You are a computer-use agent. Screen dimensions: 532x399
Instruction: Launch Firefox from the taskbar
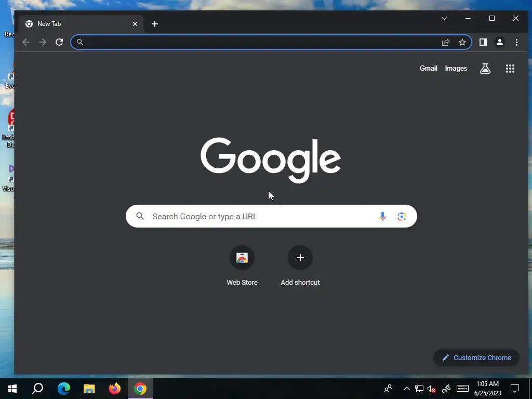pyautogui.click(x=115, y=389)
